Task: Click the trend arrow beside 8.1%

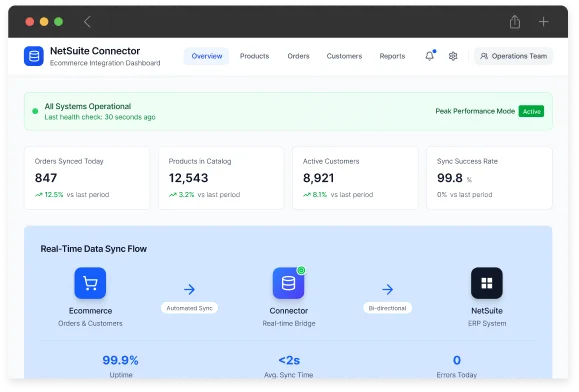Action: (x=307, y=195)
